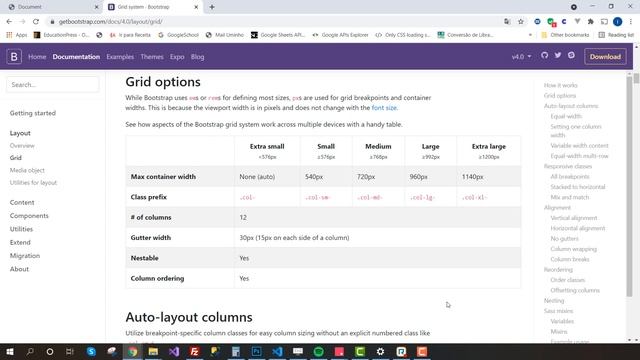640x360 pixels.
Task: Open Bootstrap GitHub icon link
Action: pos(544,55)
